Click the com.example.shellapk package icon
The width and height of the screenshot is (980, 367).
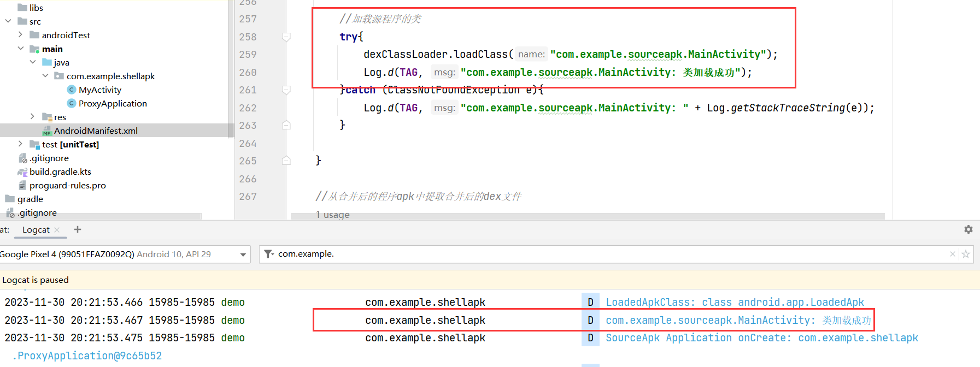[59, 76]
